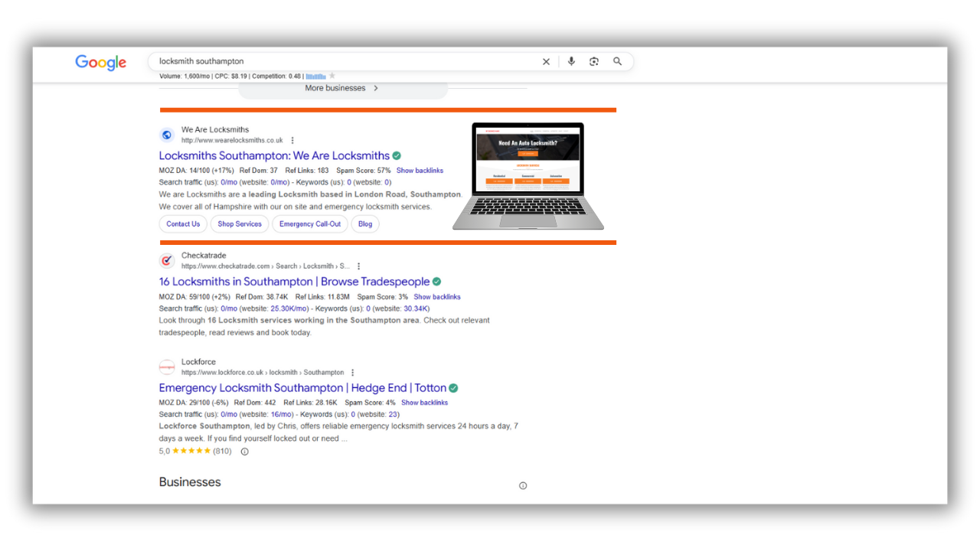Click the Checkatrade site name label
This screenshot has height=551, width=980.
[204, 256]
